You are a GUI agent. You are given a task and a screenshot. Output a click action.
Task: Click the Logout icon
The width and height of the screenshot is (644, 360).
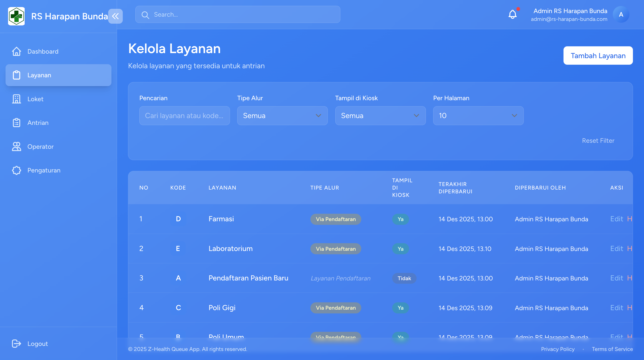coord(17,344)
